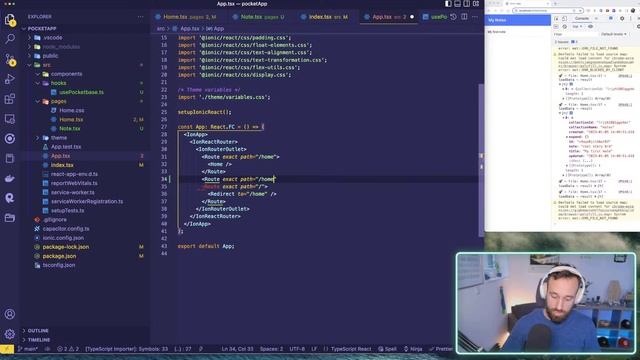Open My first note item in browser
The height and width of the screenshot is (360, 640).
[x=518, y=32]
